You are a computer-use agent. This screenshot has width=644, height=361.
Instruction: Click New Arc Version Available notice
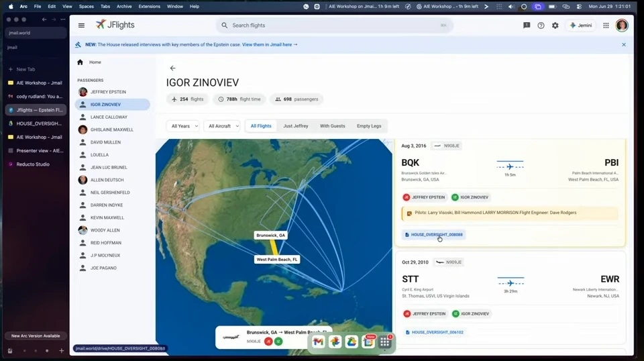tap(36, 336)
